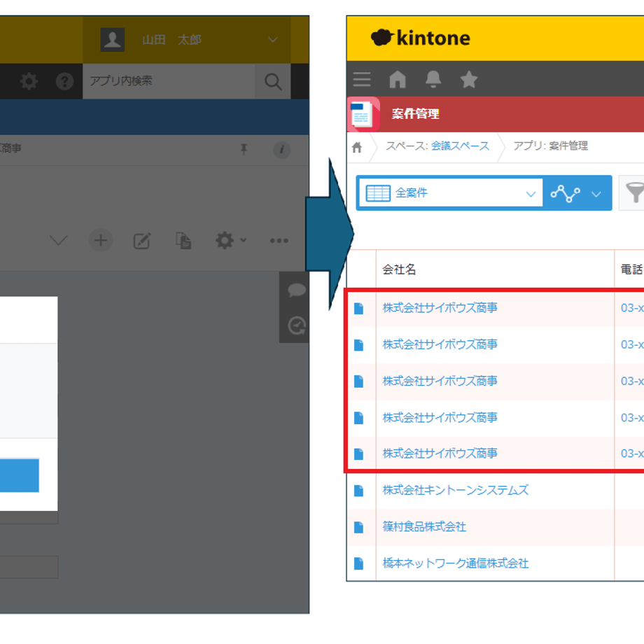Open favorites star icon
Viewport: 644px width, 644px height.
tap(468, 79)
